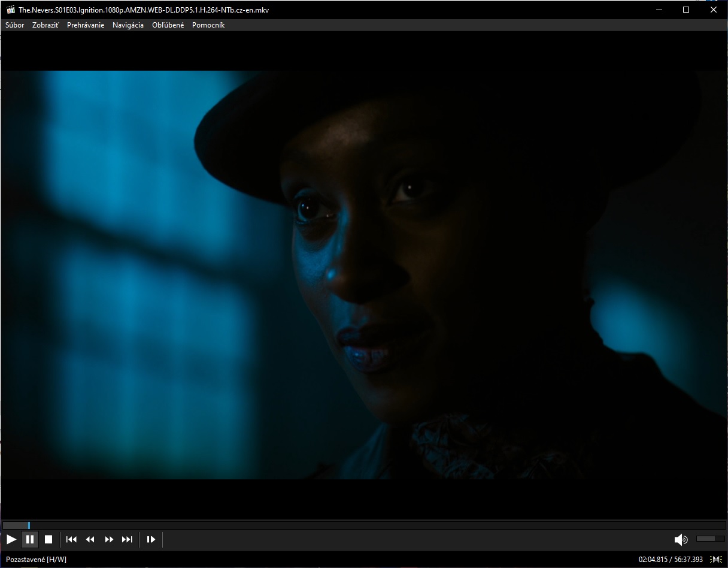Image resolution: width=728 pixels, height=568 pixels.
Task: Click the paused video frame
Action: point(364,275)
